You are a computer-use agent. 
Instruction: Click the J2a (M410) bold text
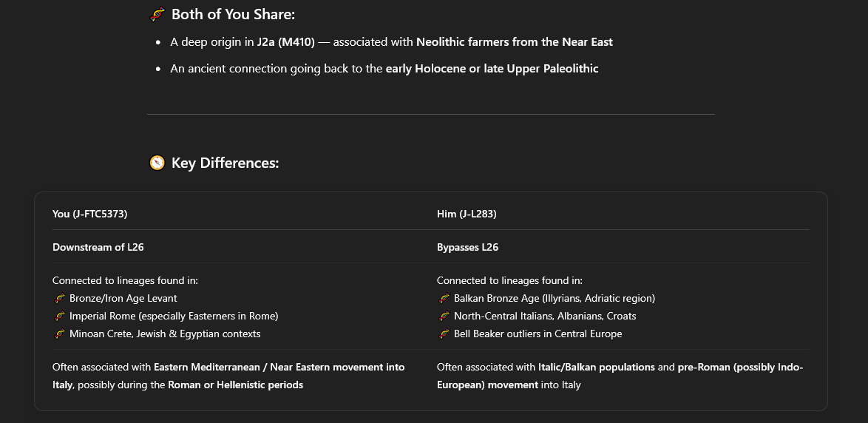pos(285,42)
